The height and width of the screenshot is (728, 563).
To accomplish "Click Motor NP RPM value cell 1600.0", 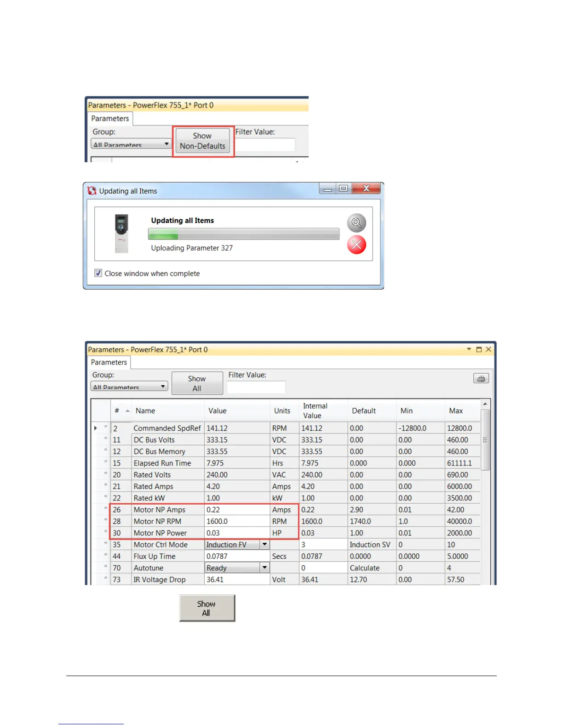I will pyautogui.click(x=237, y=521).
